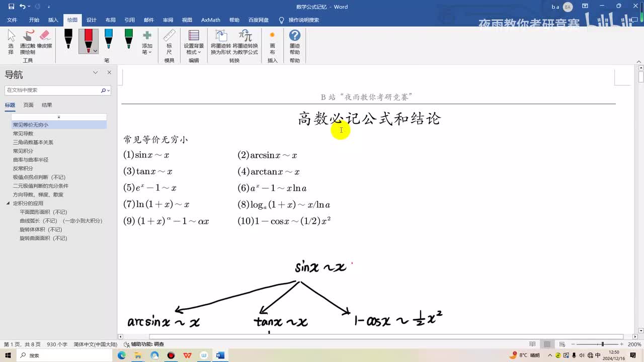
Task: Open the 文件 File tab
Action: click(x=12, y=20)
